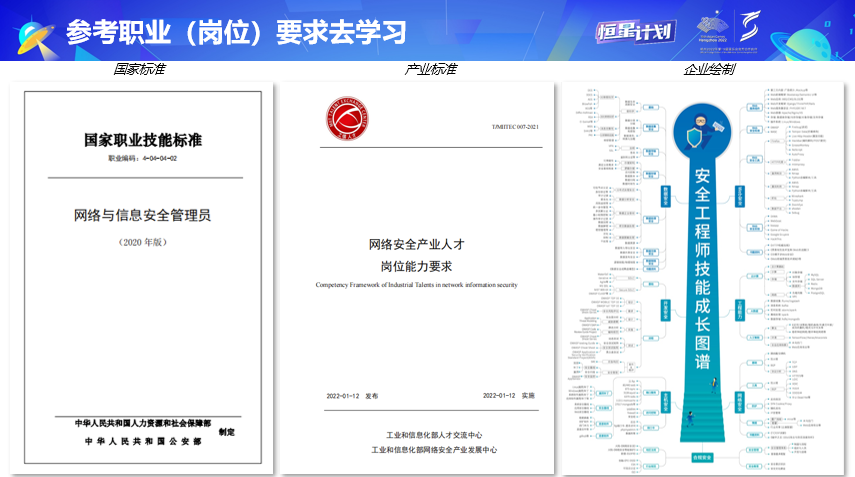
Task: Select the slide title 参考职业（岗位）要求去学习
Action: pyautogui.click(x=236, y=31)
